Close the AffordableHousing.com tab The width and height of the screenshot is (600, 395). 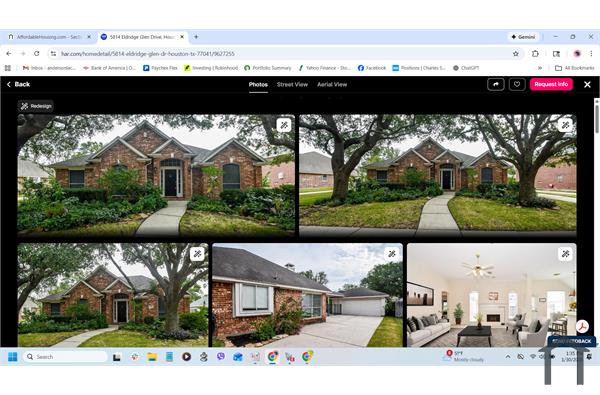[89, 37]
